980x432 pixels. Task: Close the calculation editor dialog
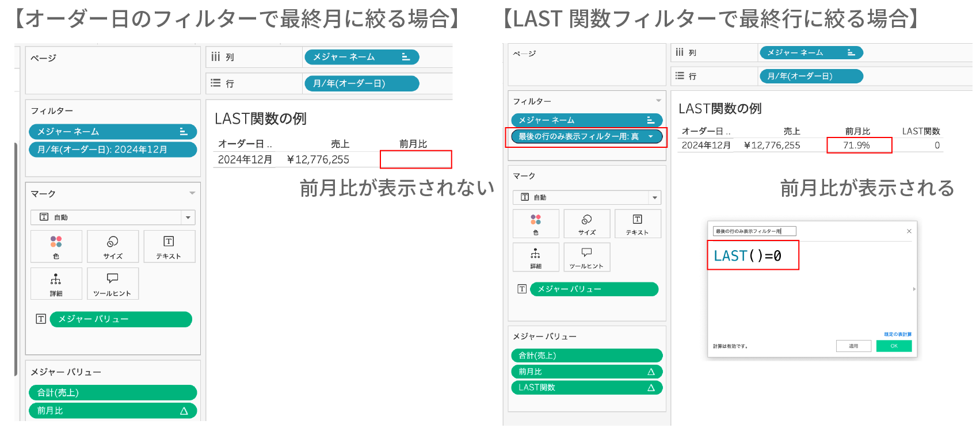coord(909,231)
